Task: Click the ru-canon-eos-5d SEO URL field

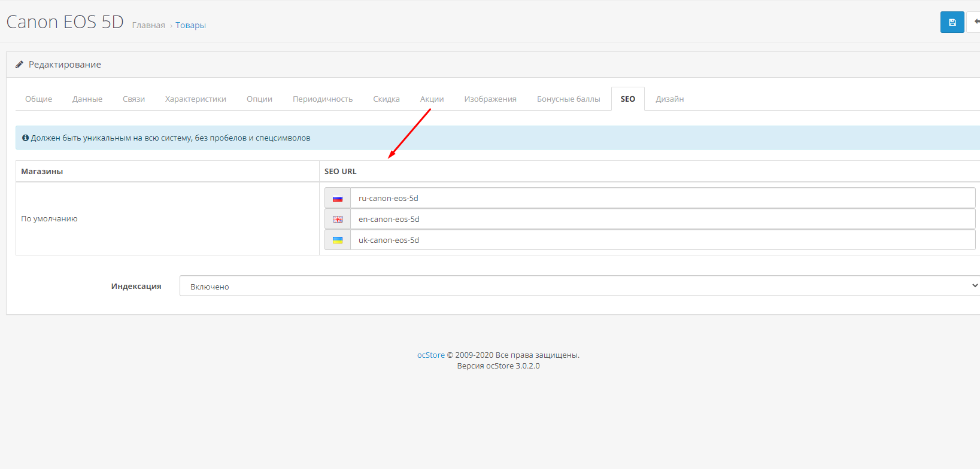Action: pos(662,198)
